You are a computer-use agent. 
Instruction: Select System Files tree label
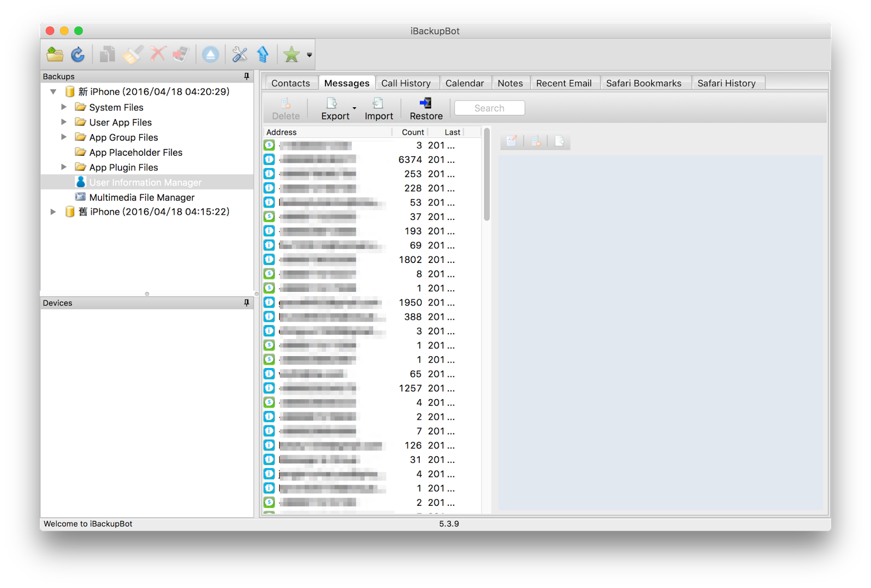(116, 107)
